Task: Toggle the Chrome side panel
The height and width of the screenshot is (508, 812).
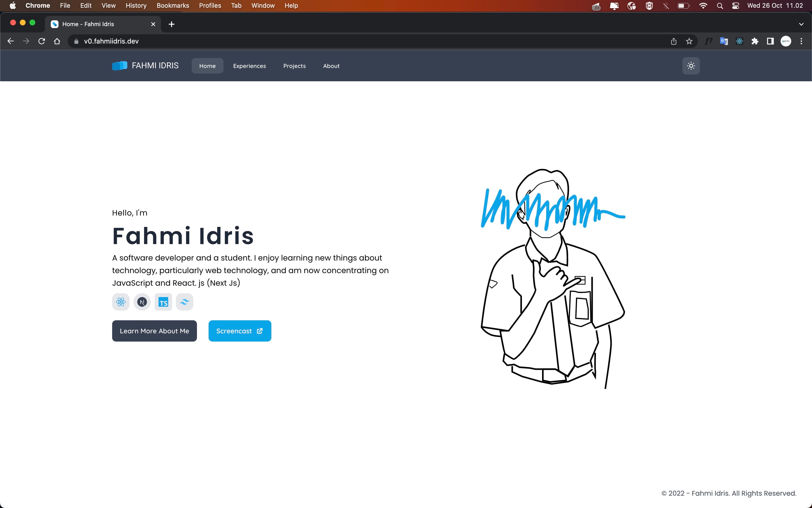Action: point(770,41)
